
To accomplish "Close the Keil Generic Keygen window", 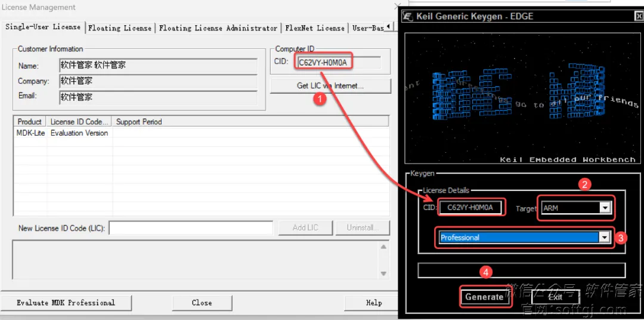I will (638, 16).
